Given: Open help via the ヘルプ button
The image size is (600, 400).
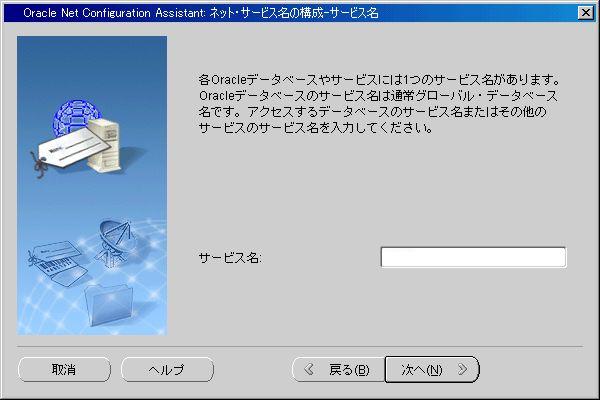Looking at the screenshot, I should (167, 369).
